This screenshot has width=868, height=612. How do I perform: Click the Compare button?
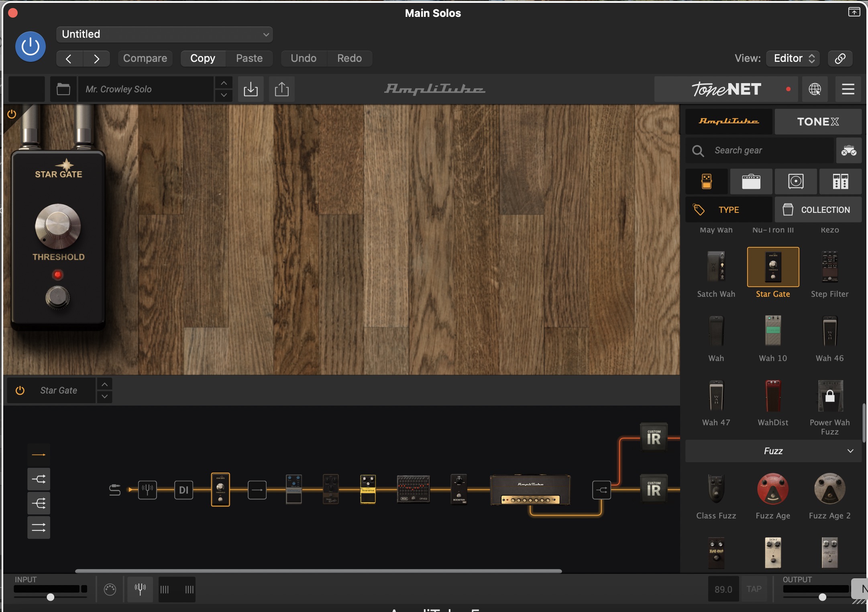click(145, 59)
